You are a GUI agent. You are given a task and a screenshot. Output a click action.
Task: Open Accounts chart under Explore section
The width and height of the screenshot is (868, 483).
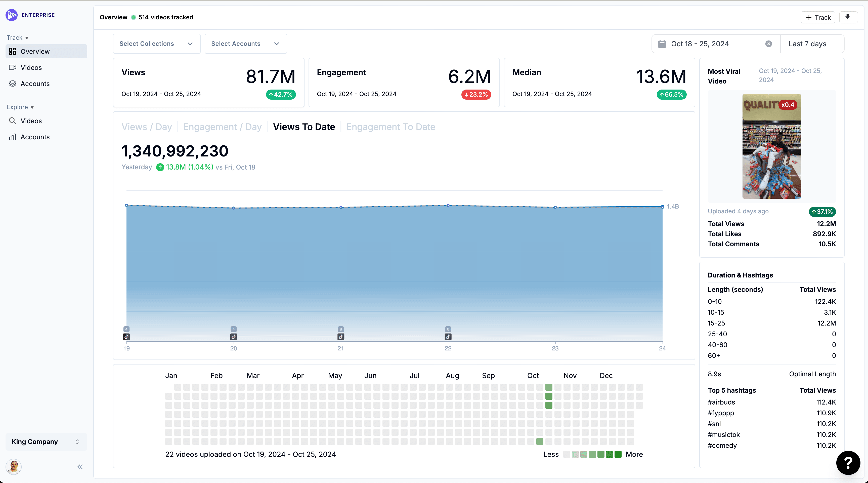(x=46, y=137)
